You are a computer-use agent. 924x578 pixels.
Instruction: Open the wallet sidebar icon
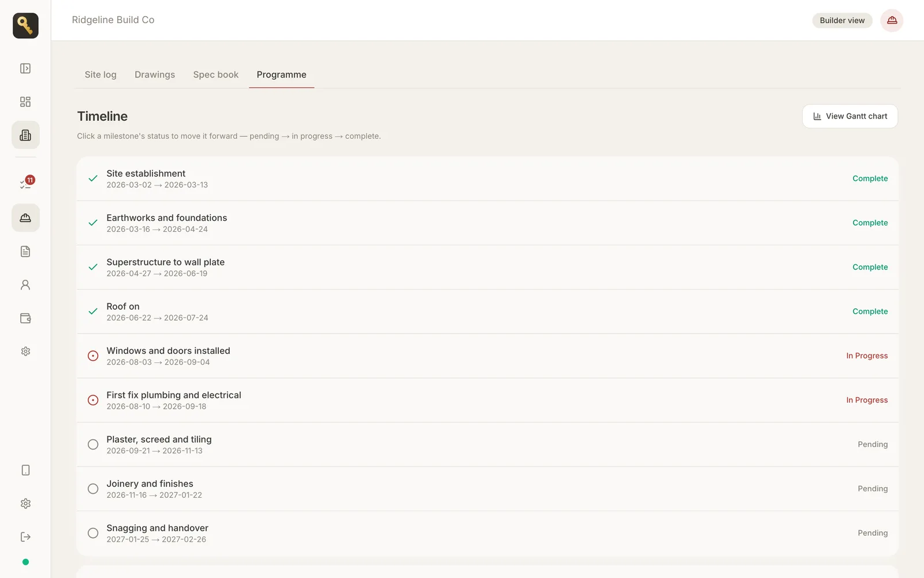25,318
